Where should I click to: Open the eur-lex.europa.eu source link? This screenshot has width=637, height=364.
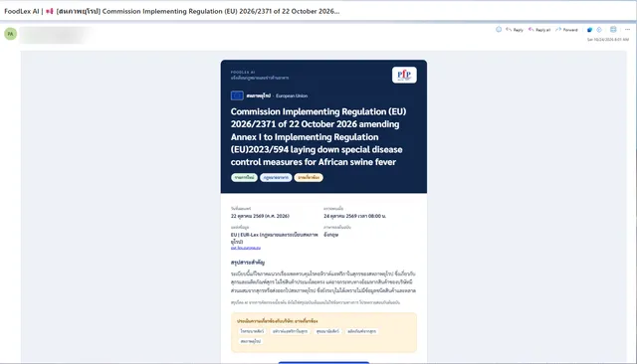pos(246,248)
